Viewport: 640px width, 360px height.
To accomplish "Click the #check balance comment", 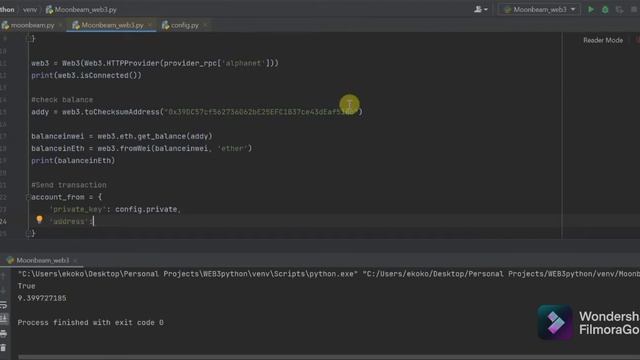I will (62, 100).
